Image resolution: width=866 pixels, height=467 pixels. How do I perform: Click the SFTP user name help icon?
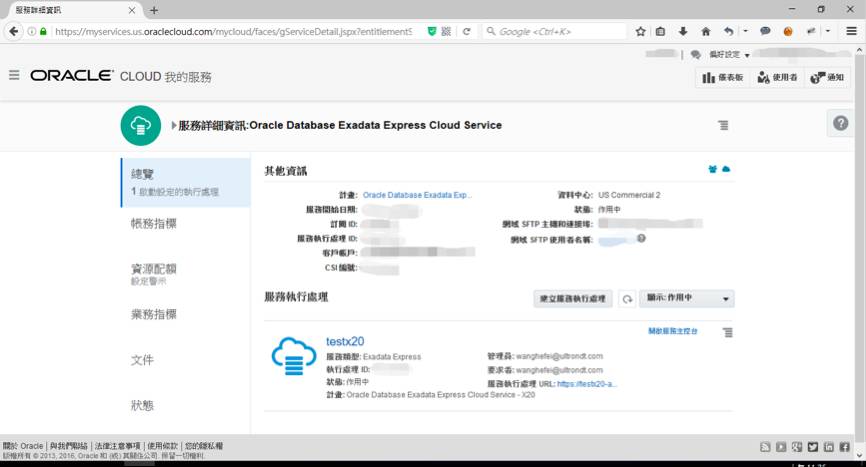(641, 238)
